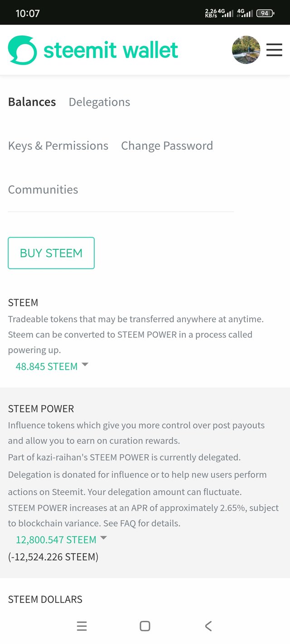Open the 48.845 STEEM balance menu
The height and width of the screenshot is (644, 290).
coord(47,366)
